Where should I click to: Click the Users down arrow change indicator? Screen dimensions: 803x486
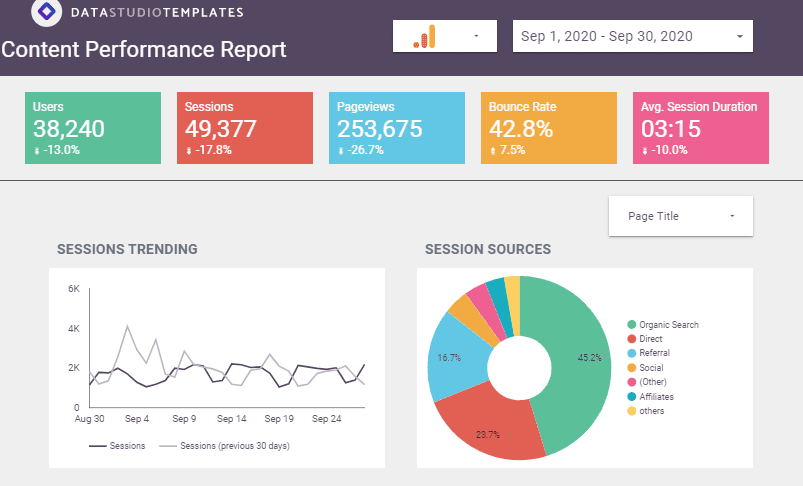point(37,151)
